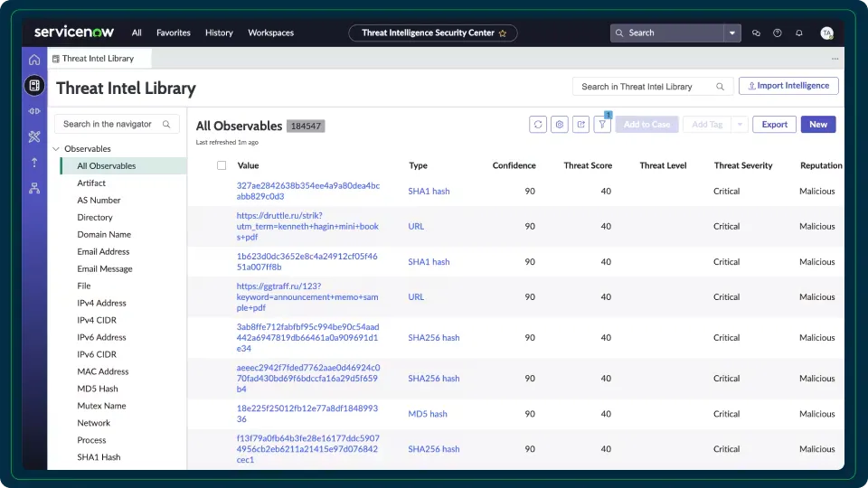This screenshot has height=488, width=868.
Task: Open the Workspaces menu
Action: pos(270,33)
